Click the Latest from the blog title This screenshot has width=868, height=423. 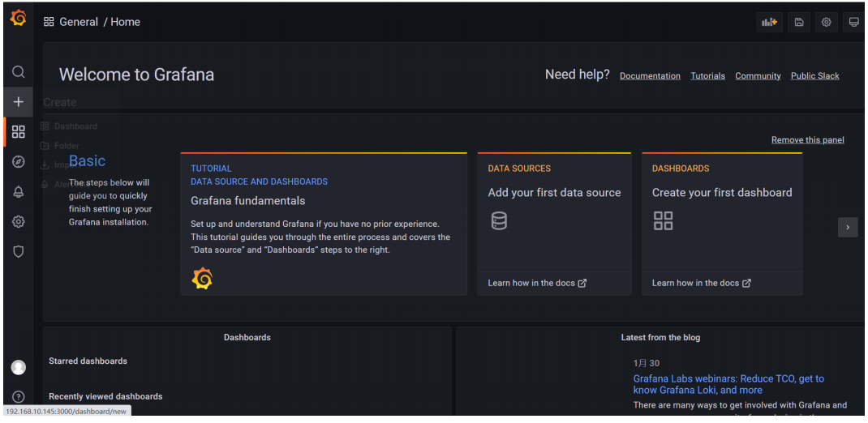(x=660, y=337)
